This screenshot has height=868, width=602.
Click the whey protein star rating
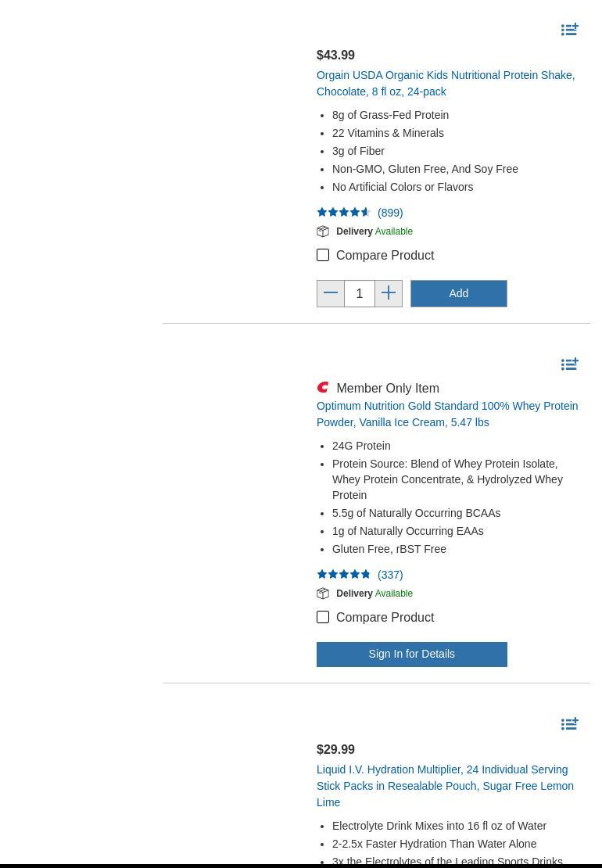[343, 574]
